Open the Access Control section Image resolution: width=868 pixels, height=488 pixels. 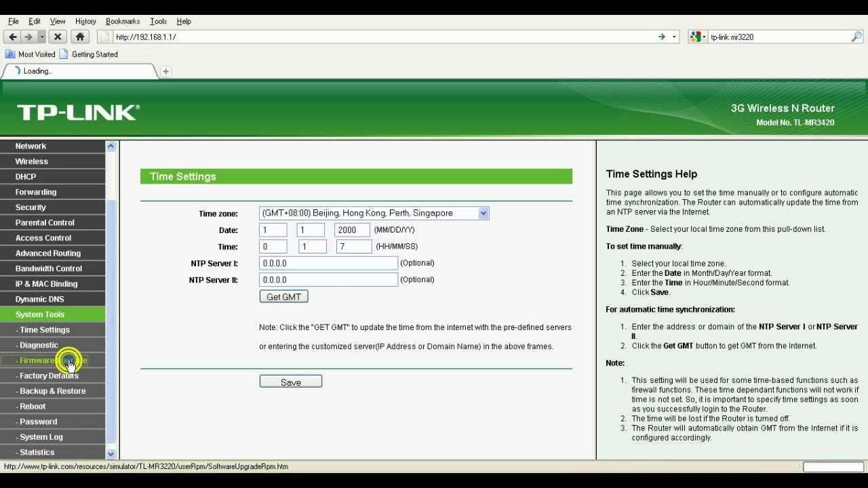click(52, 238)
